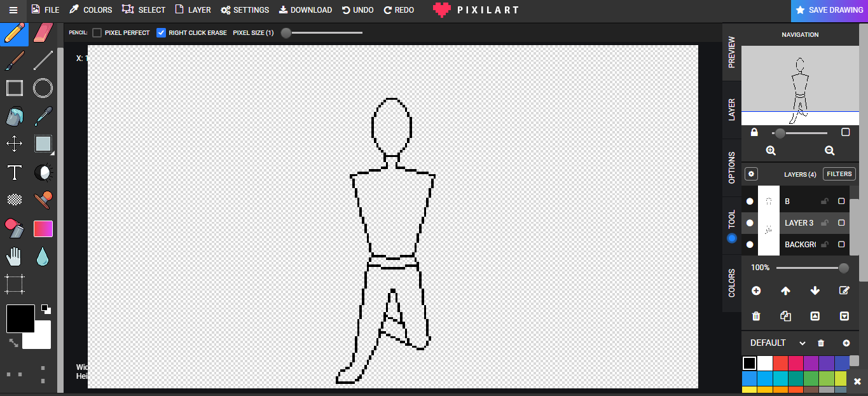Select the Gradient tool
The height and width of the screenshot is (396, 868).
pyautogui.click(x=43, y=228)
